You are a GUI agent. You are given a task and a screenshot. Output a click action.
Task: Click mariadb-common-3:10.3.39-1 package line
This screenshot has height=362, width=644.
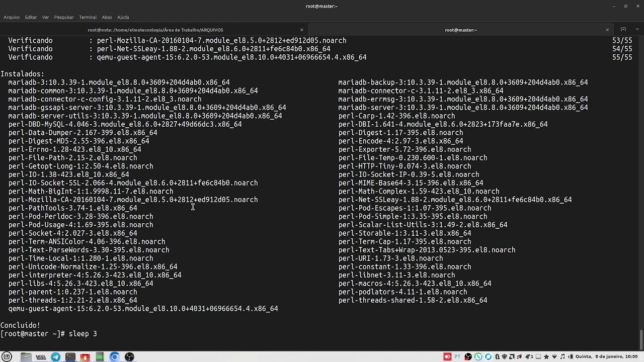(133, 91)
